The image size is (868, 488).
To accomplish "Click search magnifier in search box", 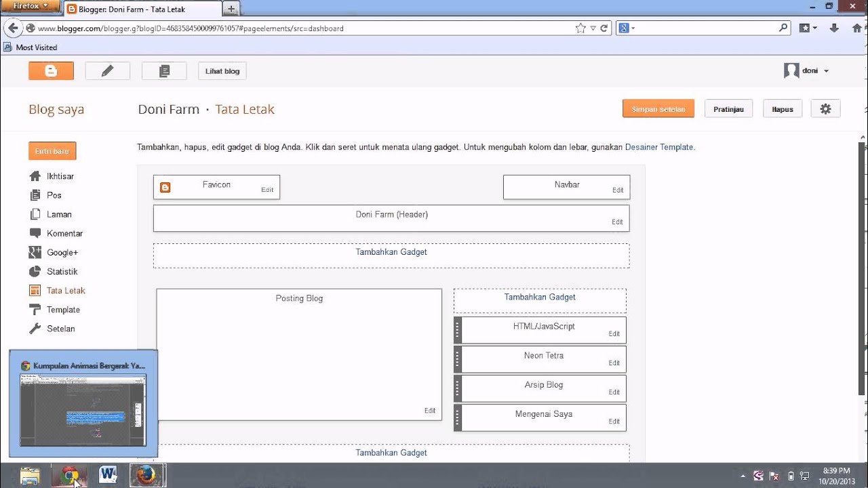I will (x=783, y=28).
